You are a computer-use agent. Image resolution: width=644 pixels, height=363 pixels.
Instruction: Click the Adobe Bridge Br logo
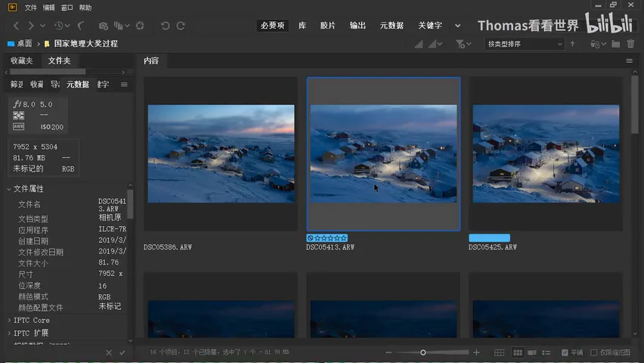(x=12, y=7)
